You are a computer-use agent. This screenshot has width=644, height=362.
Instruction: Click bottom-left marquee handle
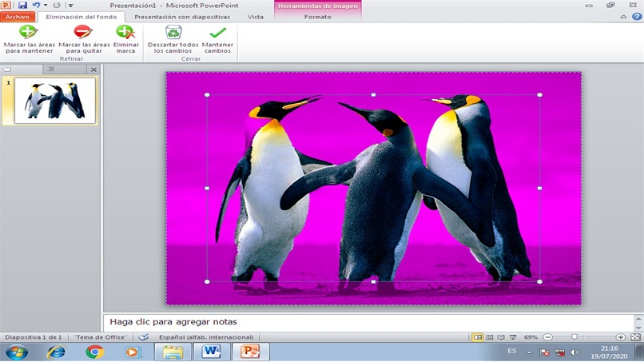(x=207, y=281)
